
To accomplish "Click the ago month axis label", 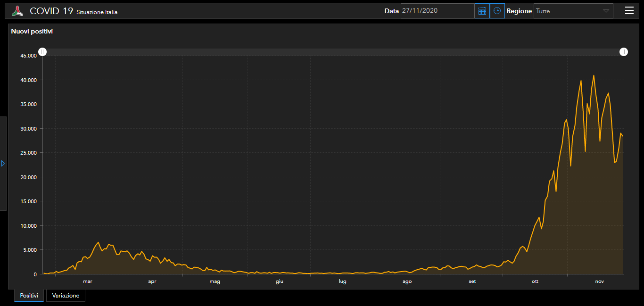I will point(407,281).
